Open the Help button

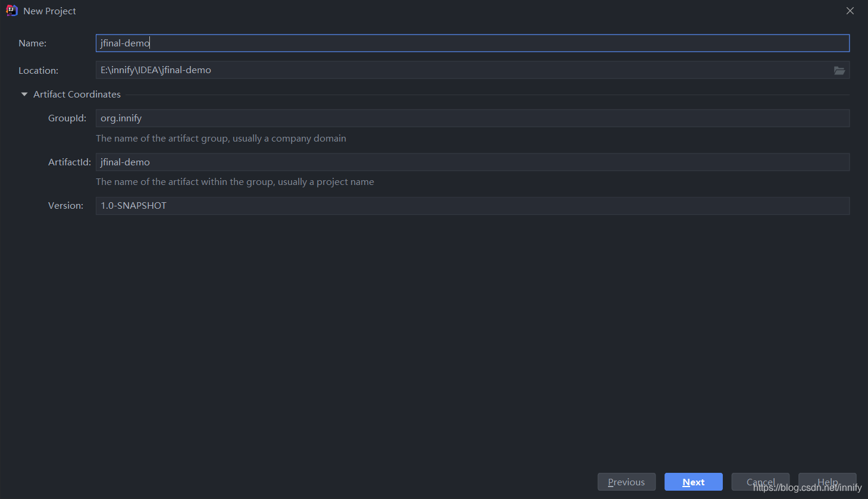point(828,482)
